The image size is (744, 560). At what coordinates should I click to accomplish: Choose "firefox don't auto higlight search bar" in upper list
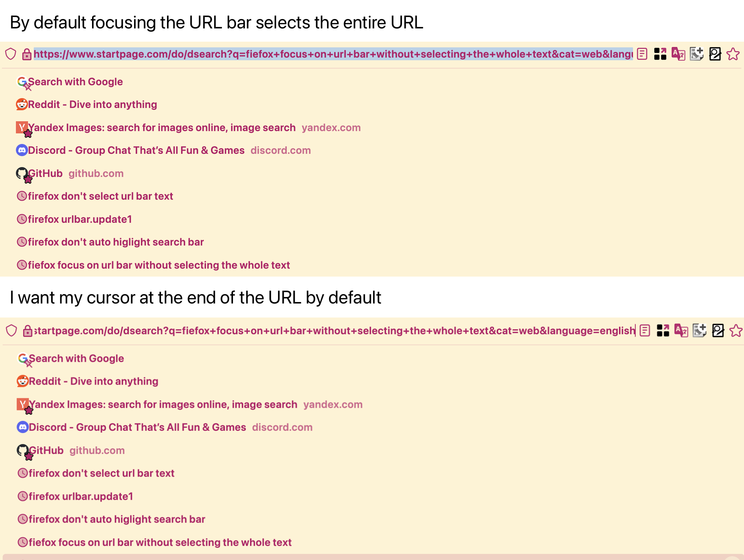point(116,242)
